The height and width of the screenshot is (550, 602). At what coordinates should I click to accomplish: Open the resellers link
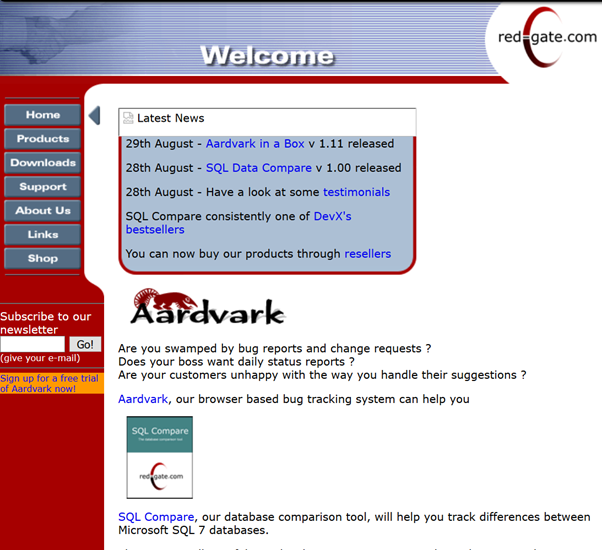coord(367,254)
